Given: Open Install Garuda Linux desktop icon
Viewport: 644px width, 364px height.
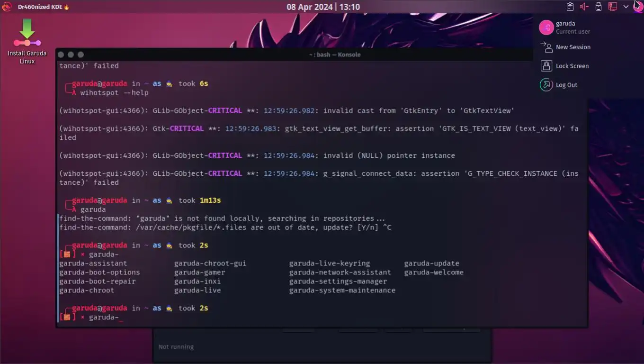Looking at the screenshot, I should 27,42.
